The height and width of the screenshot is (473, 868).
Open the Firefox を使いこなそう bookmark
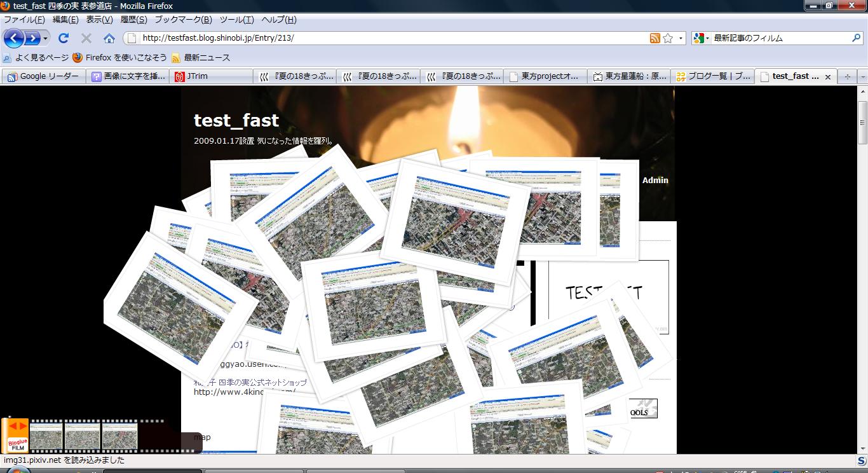click(120, 58)
